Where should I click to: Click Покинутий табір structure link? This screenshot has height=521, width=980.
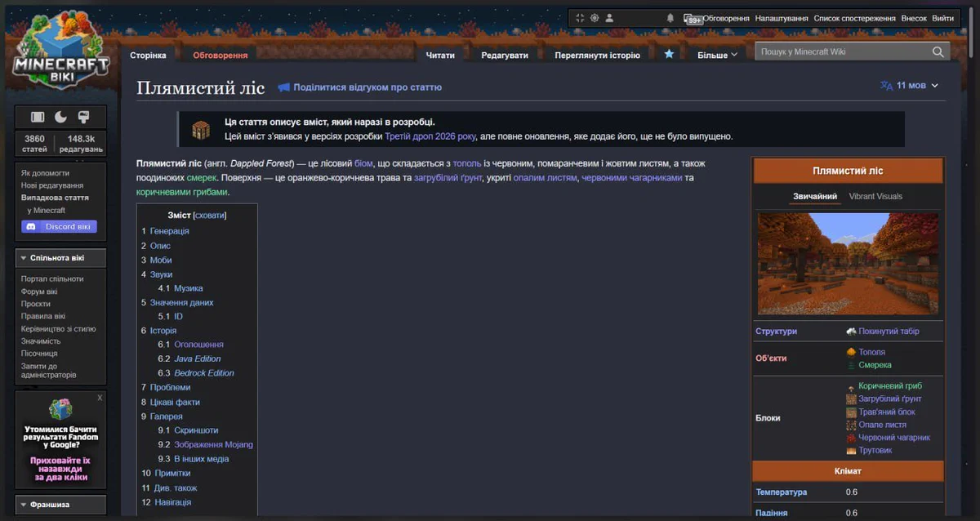pyautogui.click(x=889, y=332)
